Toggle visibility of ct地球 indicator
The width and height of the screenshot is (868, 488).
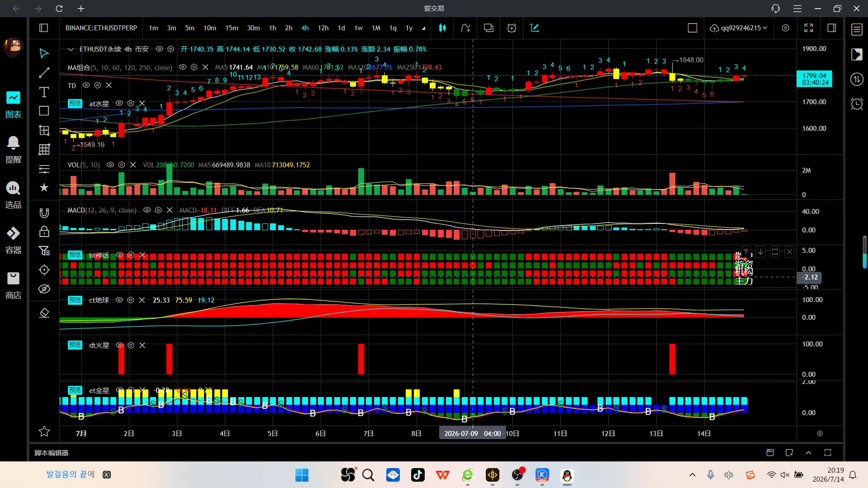click(x=119, y=300)
